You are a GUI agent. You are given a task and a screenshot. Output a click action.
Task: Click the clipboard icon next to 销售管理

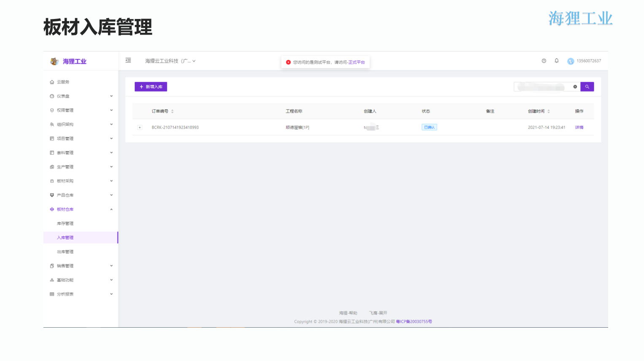coord(52,266)
